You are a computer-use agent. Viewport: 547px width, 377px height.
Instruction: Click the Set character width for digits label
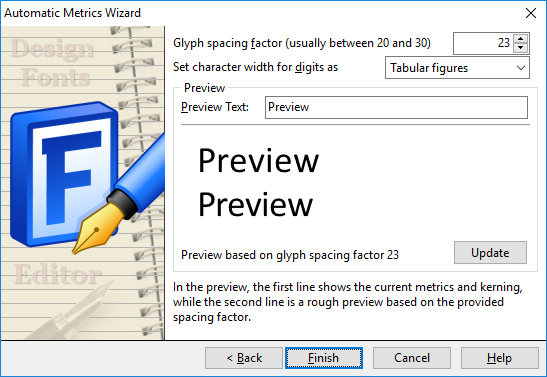tap(255, 67)
